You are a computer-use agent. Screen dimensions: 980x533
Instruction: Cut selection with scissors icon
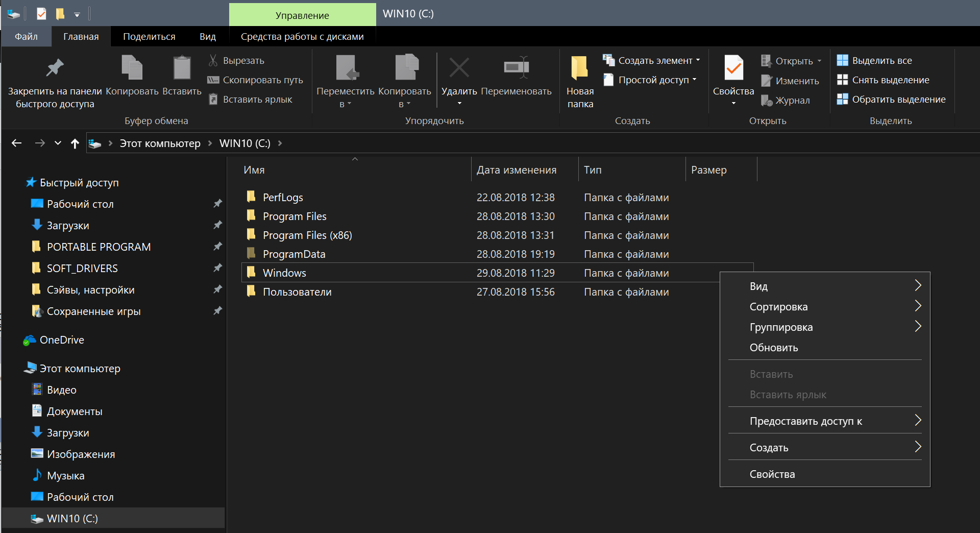pos(213,60)
